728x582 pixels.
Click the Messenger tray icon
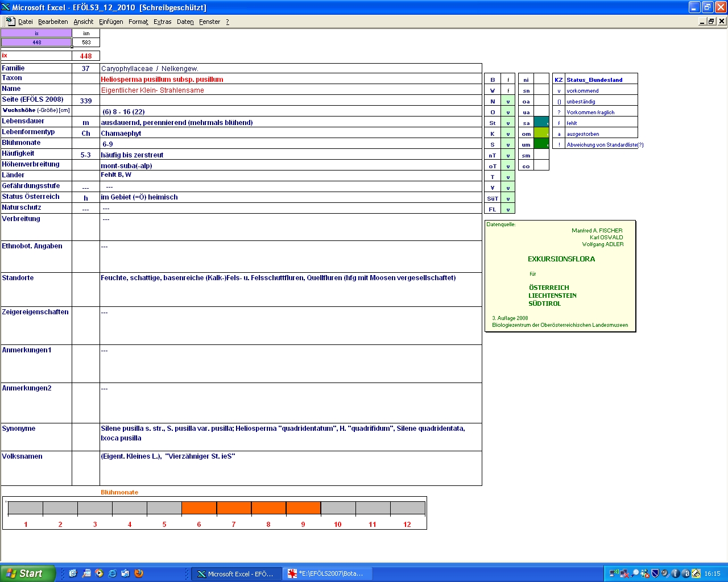(x=645, y=573)
